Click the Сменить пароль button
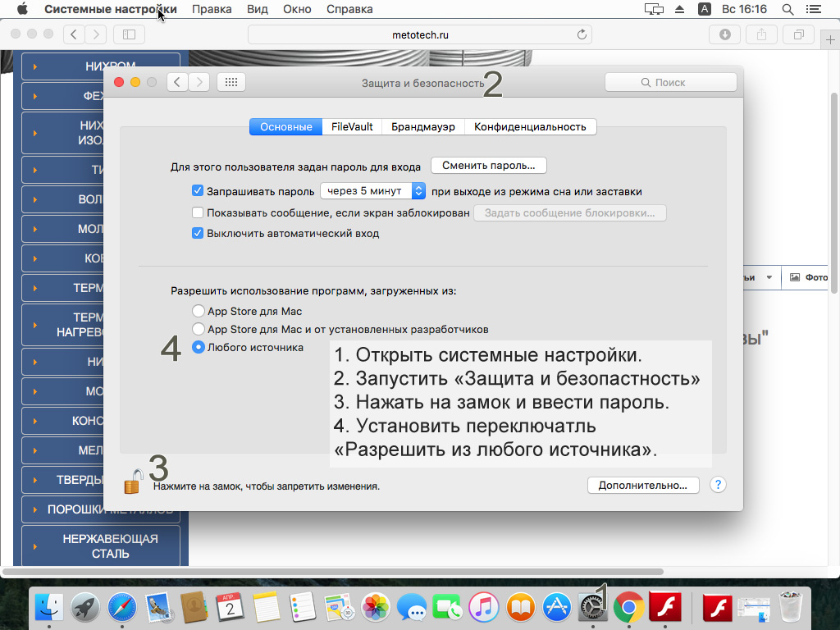 488,165
